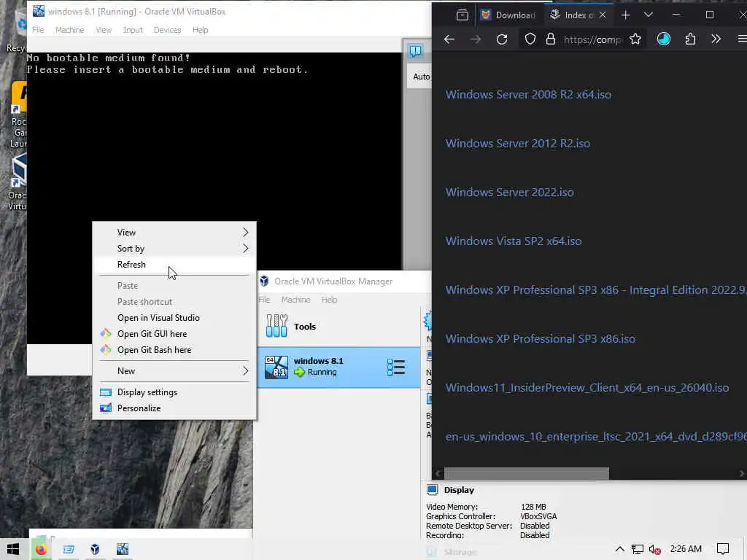Click the Oracle VirtualBox desktop shortcut
Viewport: 747px width, 560px height.
point(18,182)
